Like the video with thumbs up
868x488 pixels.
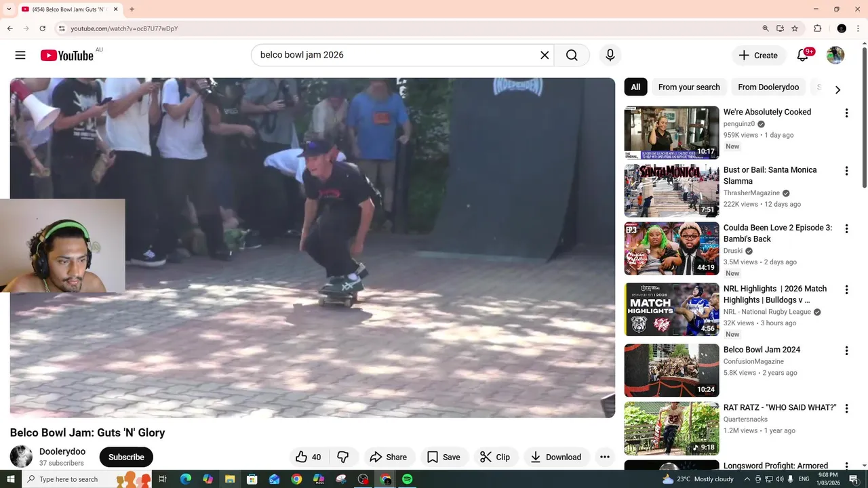click(309, 457)
